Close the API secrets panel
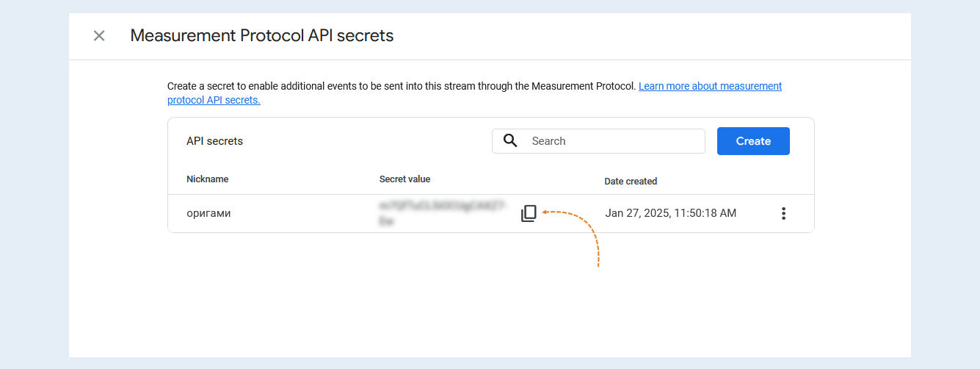This screenshot has height=369, width=980. pyautogui.click(x=99, y=35)
